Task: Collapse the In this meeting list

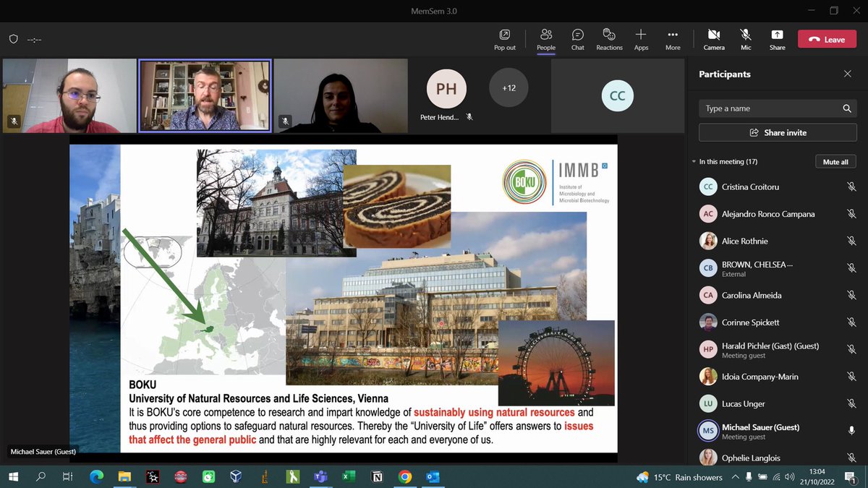Action: [694, 162]
